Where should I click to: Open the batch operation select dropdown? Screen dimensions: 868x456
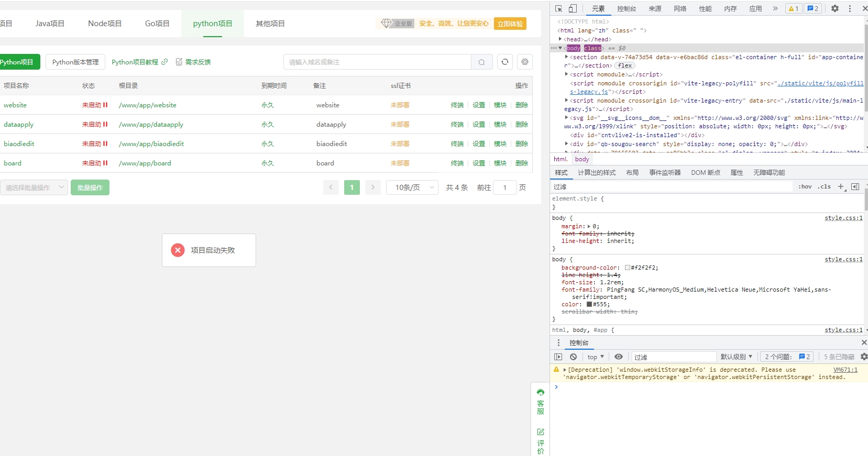pos(34,187)
